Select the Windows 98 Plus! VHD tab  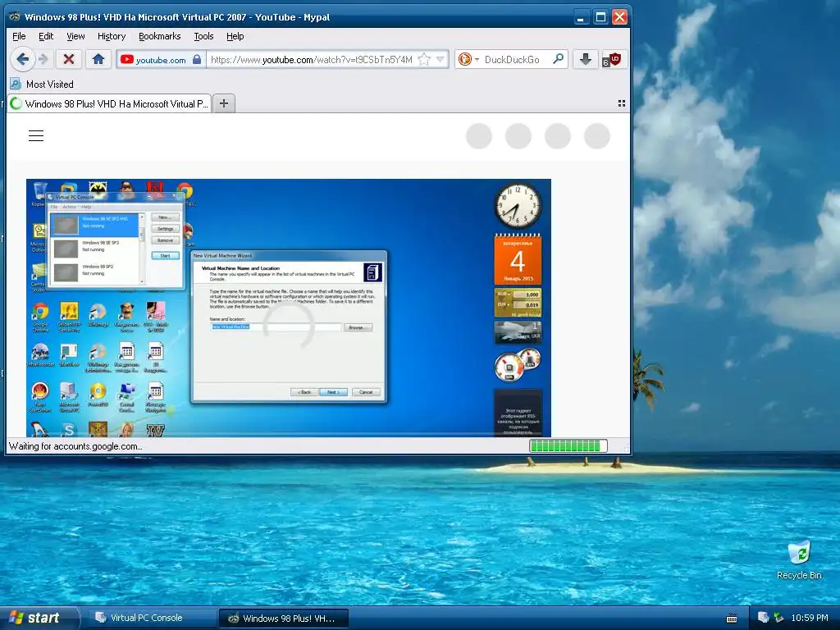109,103
